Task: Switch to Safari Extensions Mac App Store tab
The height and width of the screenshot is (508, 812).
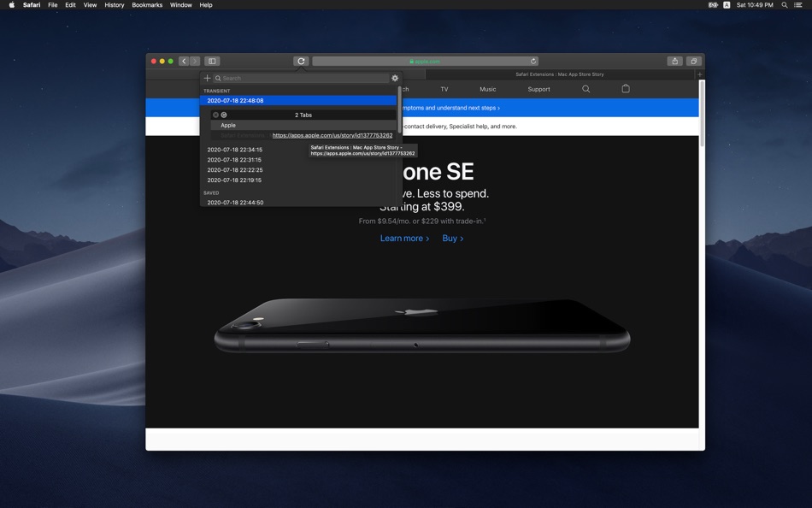Action: tap(560, 74)
